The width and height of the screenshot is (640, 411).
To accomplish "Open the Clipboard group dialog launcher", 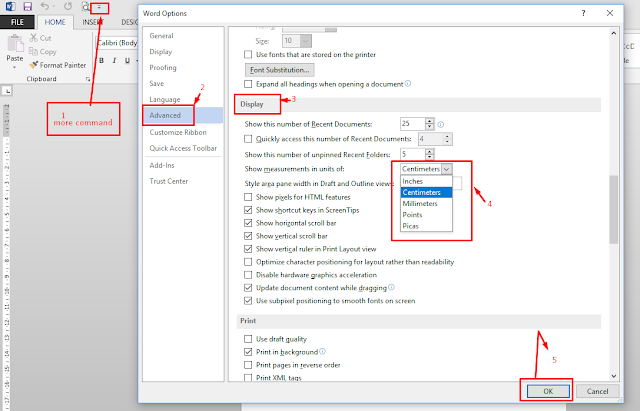I will click(88, 79).
